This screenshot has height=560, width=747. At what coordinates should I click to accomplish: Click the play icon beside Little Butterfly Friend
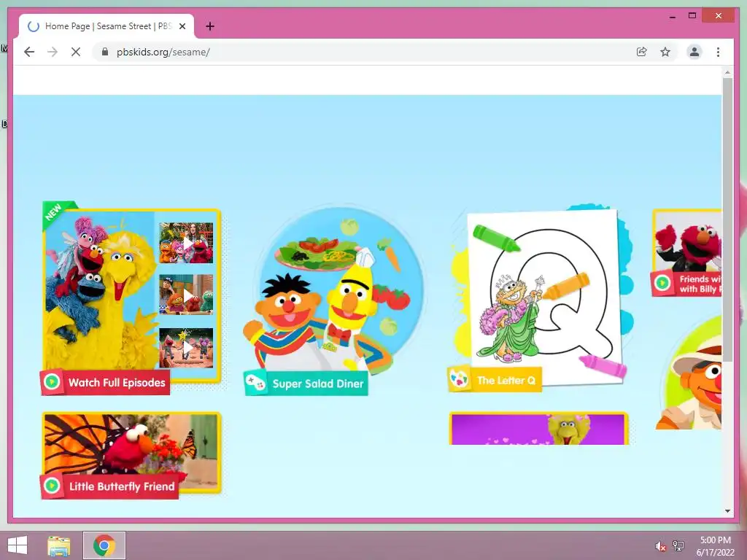pos(52,486)
